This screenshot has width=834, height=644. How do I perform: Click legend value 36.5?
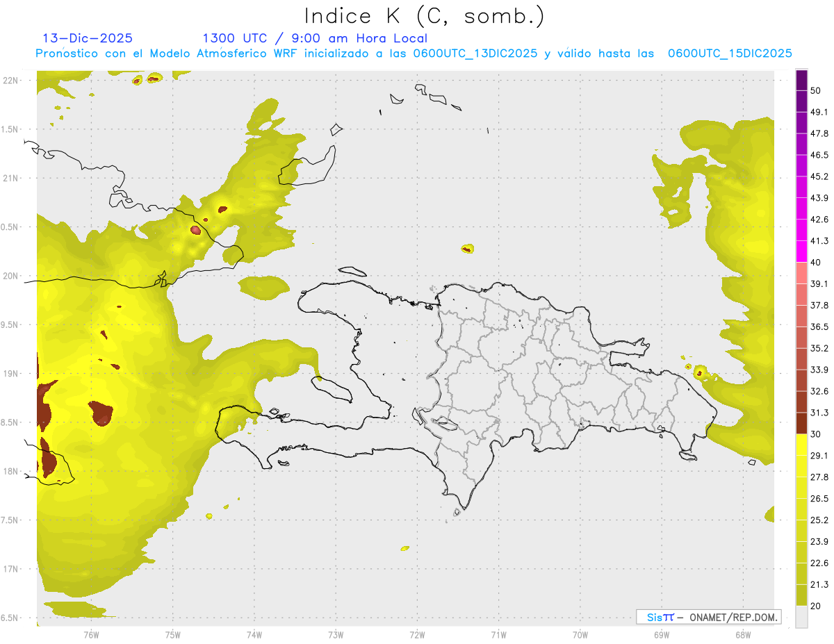click(819, 327)
